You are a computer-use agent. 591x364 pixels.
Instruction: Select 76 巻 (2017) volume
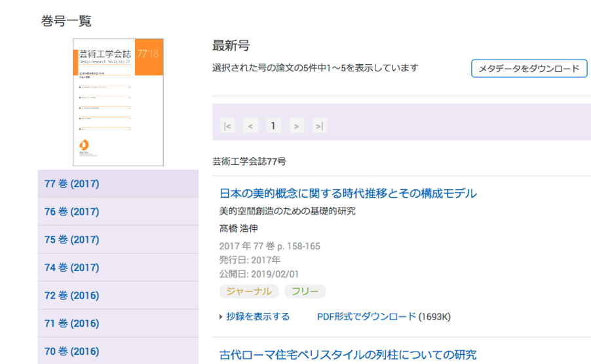click(72, 212)
